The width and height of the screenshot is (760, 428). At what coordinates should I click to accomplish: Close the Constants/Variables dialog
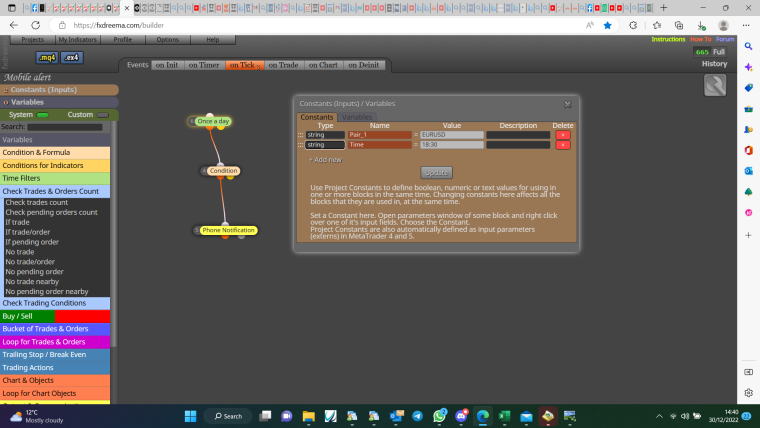(568, 104)
